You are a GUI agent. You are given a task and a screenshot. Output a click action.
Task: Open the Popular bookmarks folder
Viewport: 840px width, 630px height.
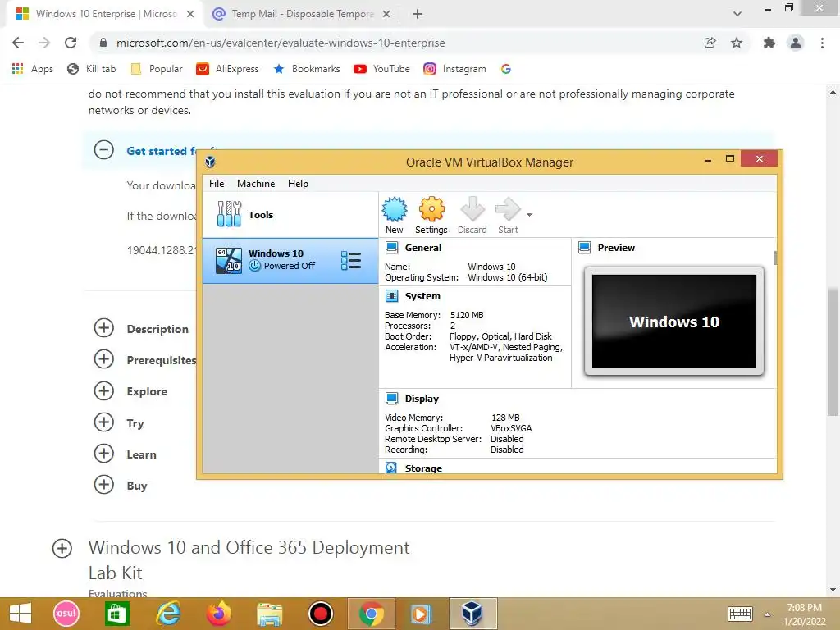coord(157,69)
